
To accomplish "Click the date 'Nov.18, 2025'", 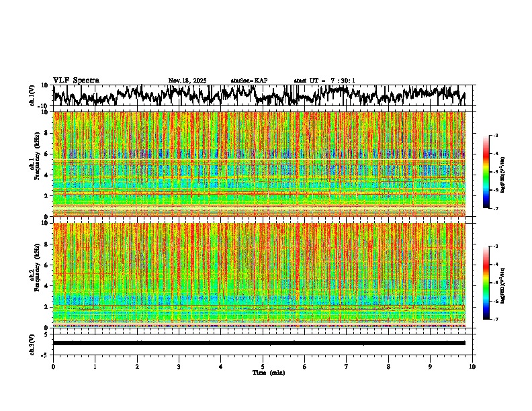I will pyautogui.click(x=187, y=81).
